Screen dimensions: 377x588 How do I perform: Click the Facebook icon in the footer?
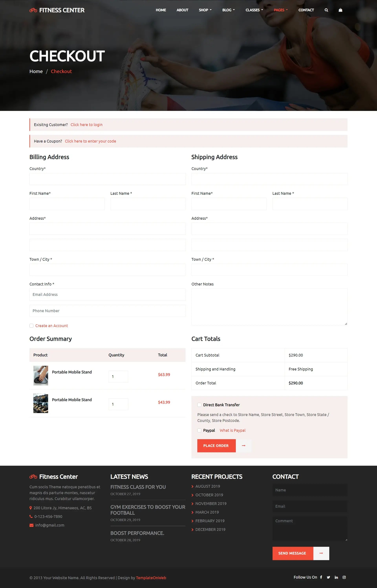tap(321, 577)
